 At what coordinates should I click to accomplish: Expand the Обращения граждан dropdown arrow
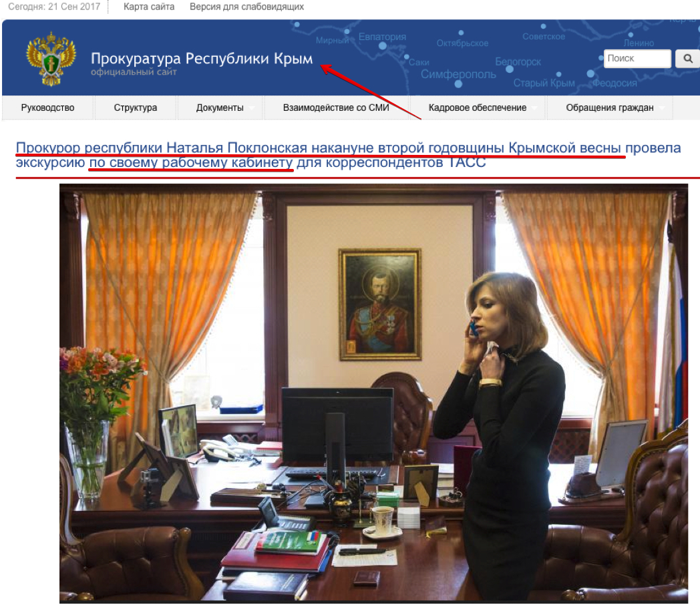(662, 108)
